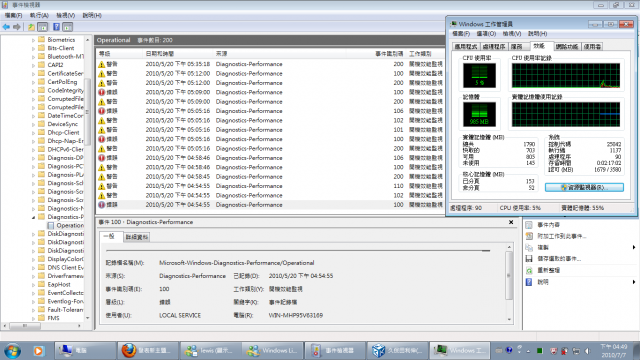
Task: Open Event Viewer View (V) menu
Action: point(65,16)
